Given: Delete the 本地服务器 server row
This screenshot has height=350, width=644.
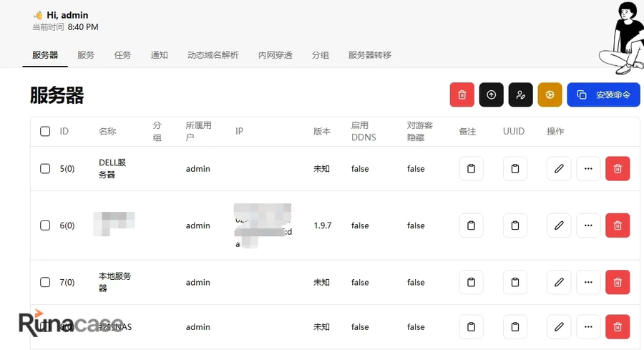Looking at the screenshot, I should pos(618,282).
